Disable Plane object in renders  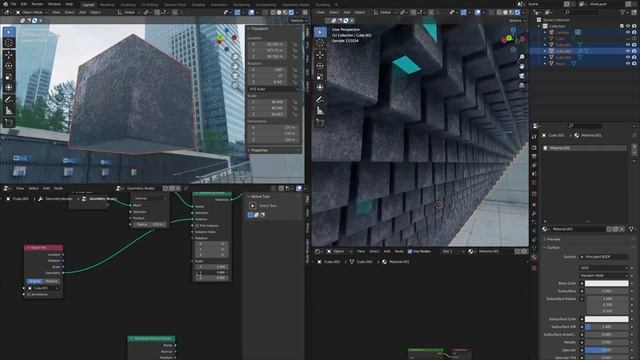[x=634, y=64]
